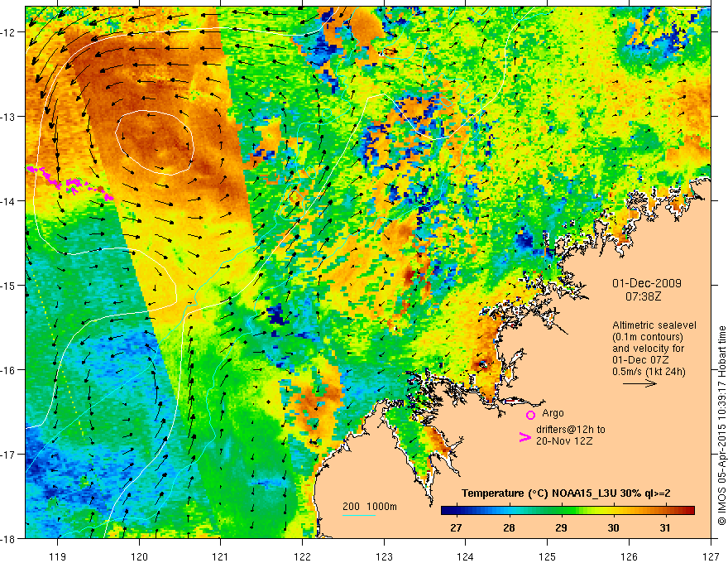Click the magenta drifter arrowhead legend symbol
Image resolution: width=728 pixels, height=563 pixels.
pos(524,436)
